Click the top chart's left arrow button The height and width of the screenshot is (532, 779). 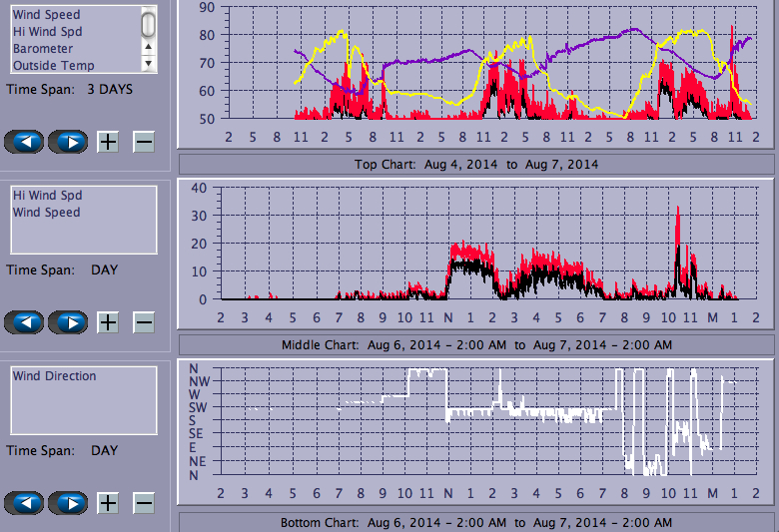point(25,141)
